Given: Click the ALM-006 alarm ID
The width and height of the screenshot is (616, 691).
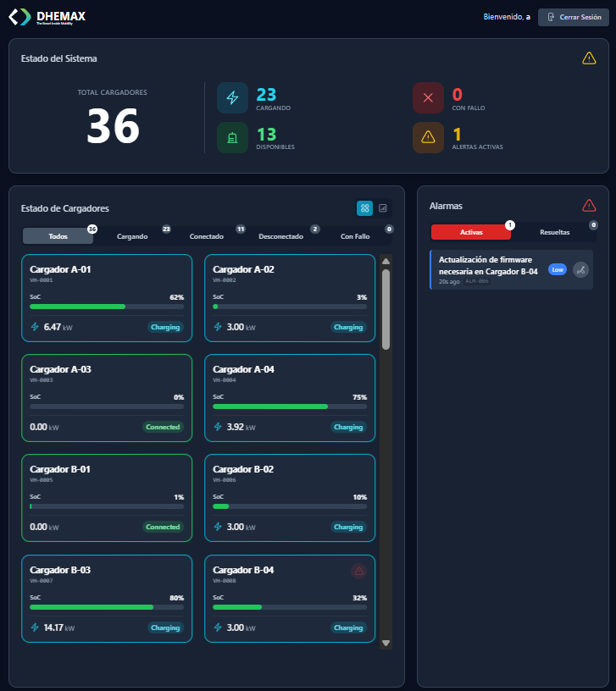Looking at the screenshot, I should 477,281.
